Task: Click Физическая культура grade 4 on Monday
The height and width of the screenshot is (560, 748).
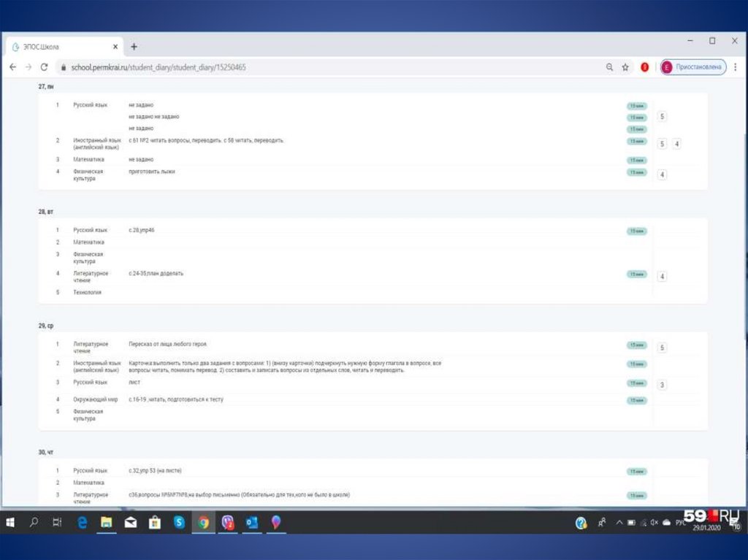Action: tap(662, 174)
